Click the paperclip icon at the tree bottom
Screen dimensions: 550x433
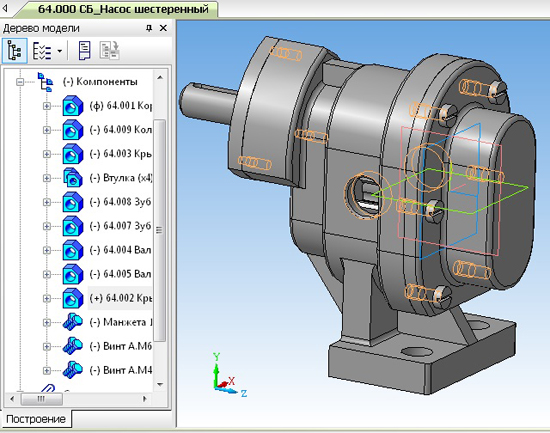tap(48, 388)
